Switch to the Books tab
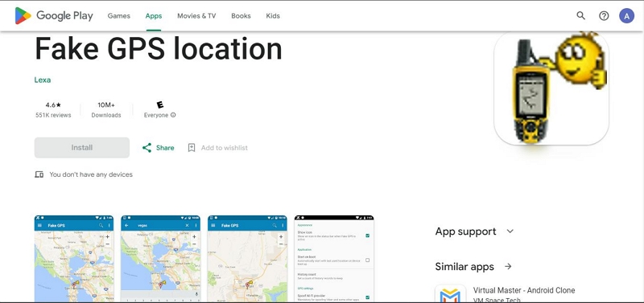This screenshot has height=303, width=644. point(241,16)
